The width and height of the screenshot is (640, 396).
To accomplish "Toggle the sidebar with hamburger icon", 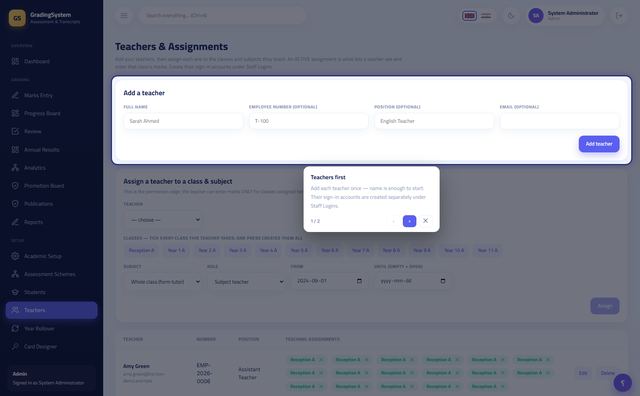I will (124, 16).
